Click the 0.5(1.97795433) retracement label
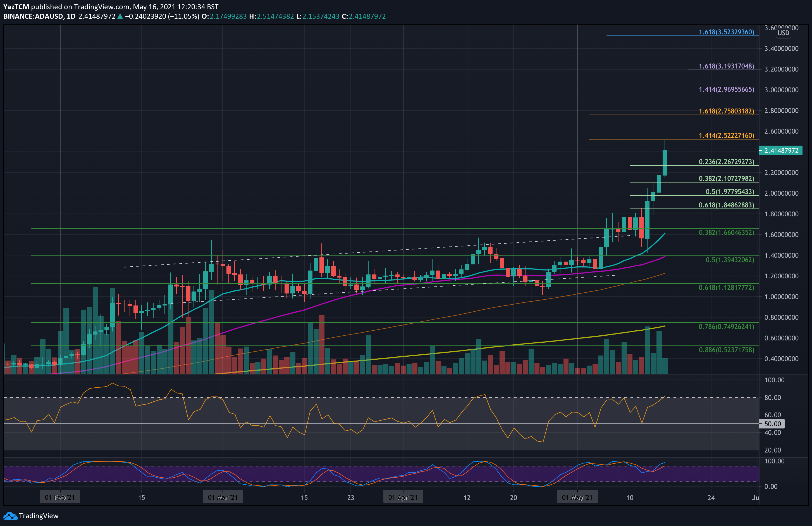The height and width of the screenshot is (526, 812). click(x=730, y=192)
